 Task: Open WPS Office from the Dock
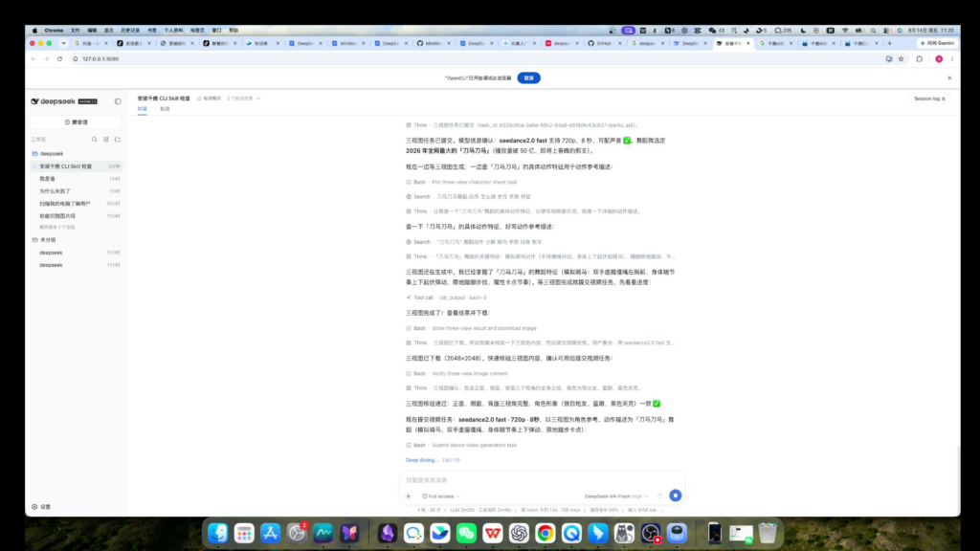[x=493, y=533]
